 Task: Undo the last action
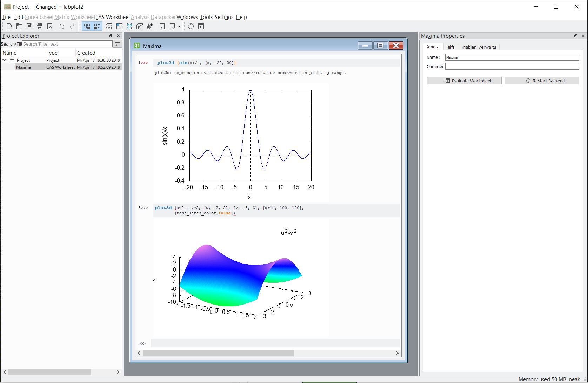click(x=61, y=26)
